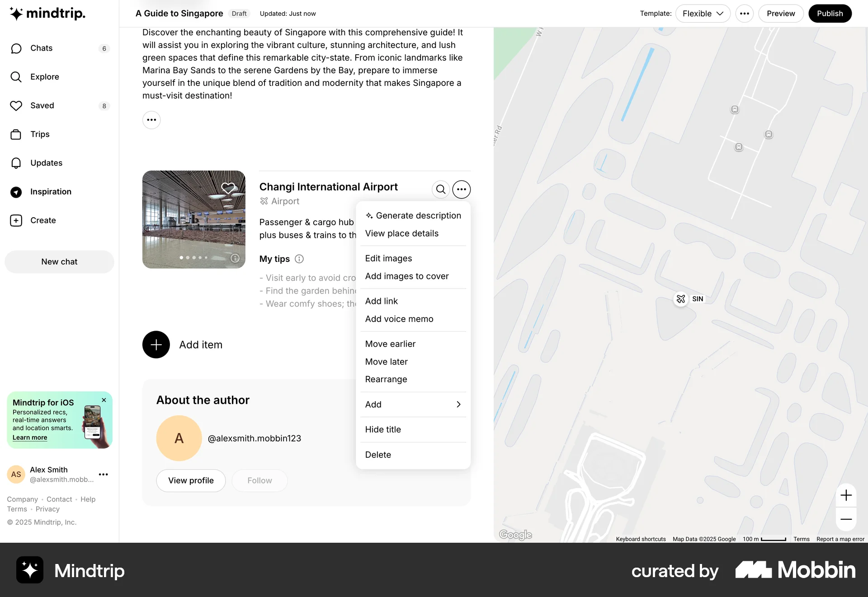Open Updates notifications
Screen dimensions: 868x597
(x=46, y=163)
